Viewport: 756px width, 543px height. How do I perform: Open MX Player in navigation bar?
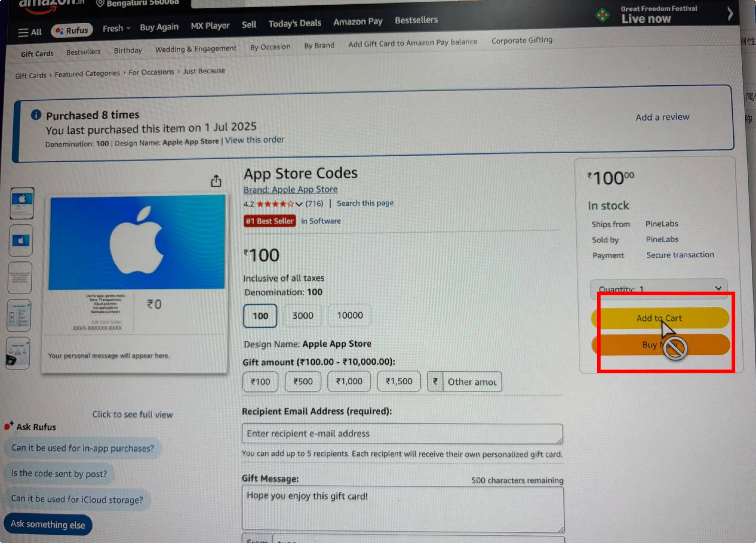pyautogui.click(x=210, y=26)
